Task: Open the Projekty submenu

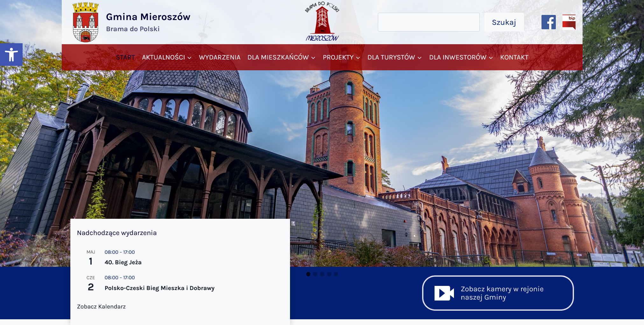Action: pyautogui.click(x=341, y=58)
